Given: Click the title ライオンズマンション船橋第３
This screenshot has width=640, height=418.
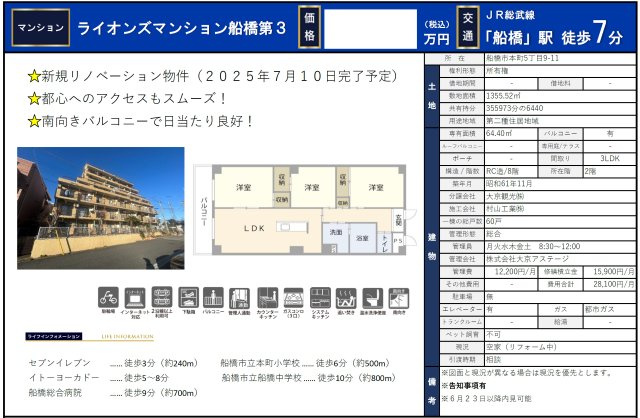Looking at the screenshot, I should tap(182, 28).
